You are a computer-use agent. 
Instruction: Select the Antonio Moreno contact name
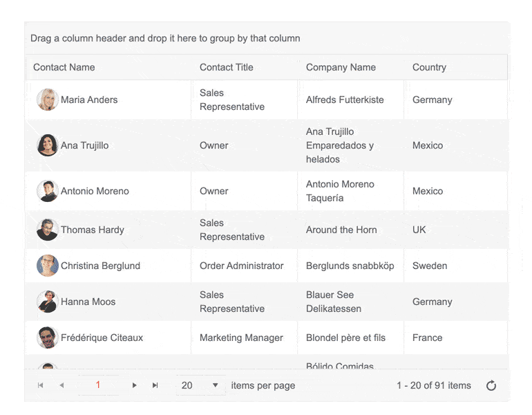(95, 191)
